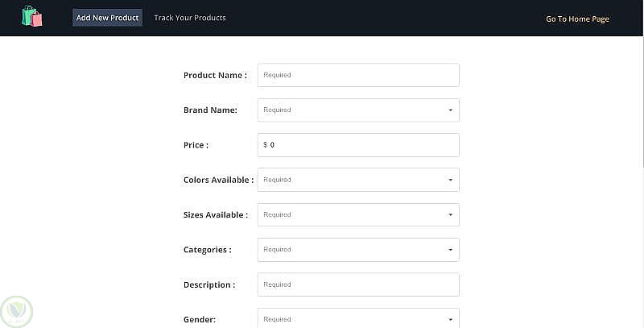Screen dimensions: 644x328
Task: Open the Add New Product tab
Action: pyautogui.click(x=107, y=18)
